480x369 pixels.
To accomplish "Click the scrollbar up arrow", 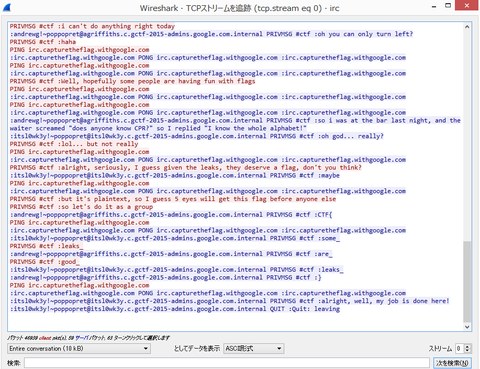I will (x=467, y=27).
